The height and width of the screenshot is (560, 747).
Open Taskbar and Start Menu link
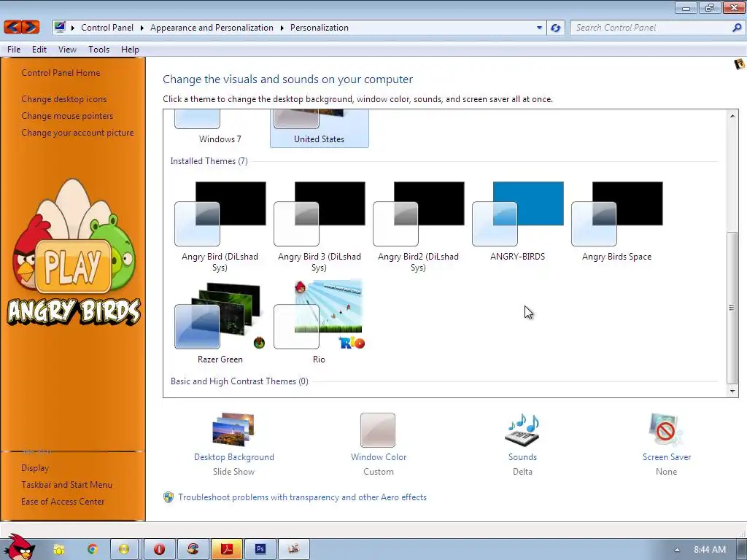pos(66,485)
